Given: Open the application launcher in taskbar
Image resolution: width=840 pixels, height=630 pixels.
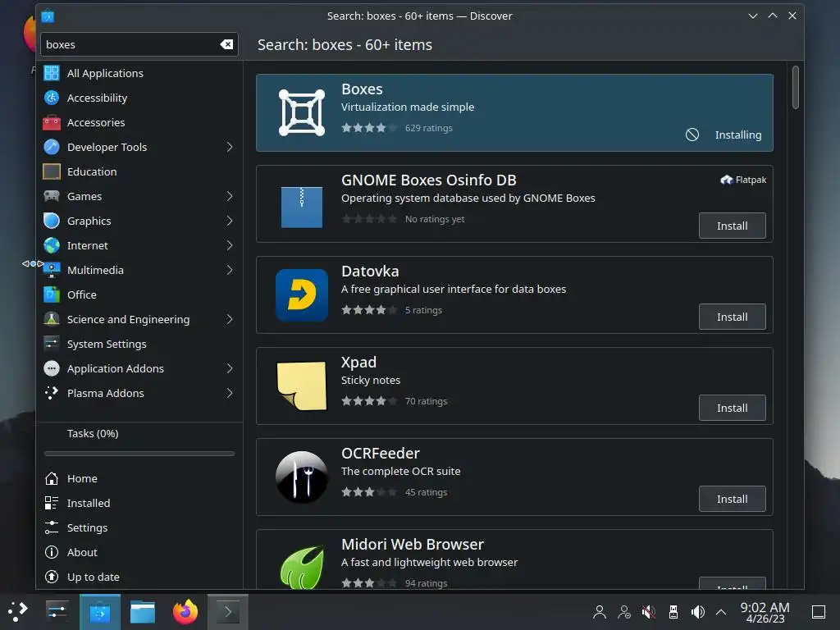Looking at the screenshot, I should click(18, 611).
